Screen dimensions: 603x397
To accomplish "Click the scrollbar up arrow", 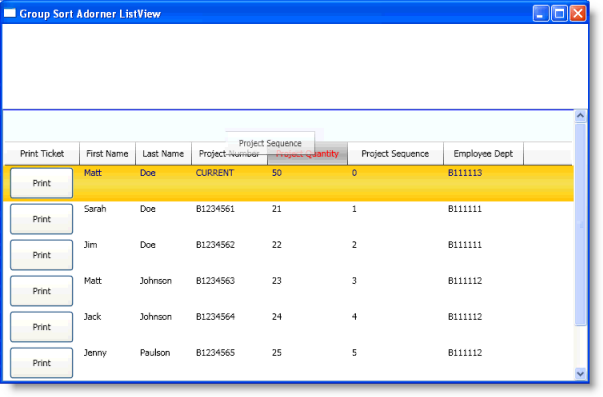I will pos(580,115).
